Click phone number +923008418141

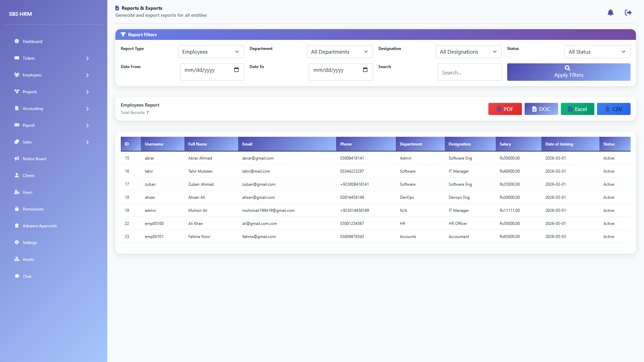tap(354, 184)
